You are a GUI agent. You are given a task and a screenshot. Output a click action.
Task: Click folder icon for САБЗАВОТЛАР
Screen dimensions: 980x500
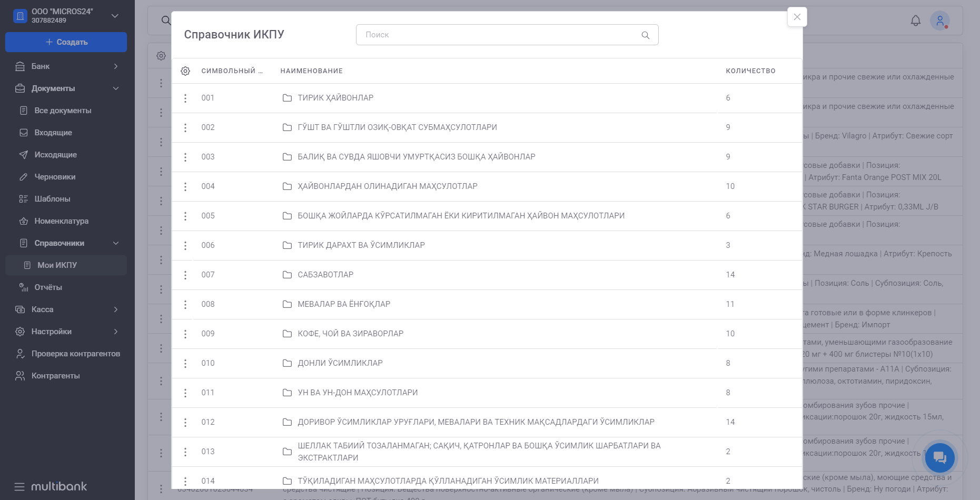287,275
